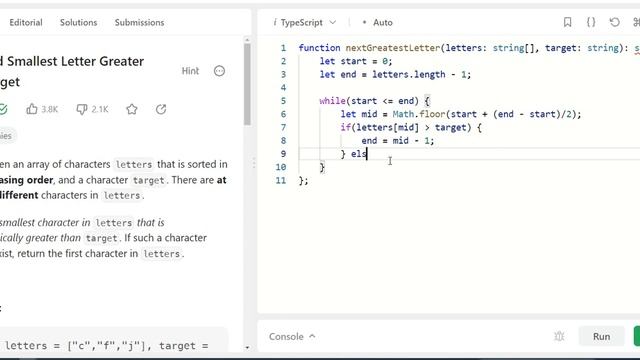Open the smiley feedback icon next to Hint
The height and width of the screenshot is (360, 640).
coord(220,71)
